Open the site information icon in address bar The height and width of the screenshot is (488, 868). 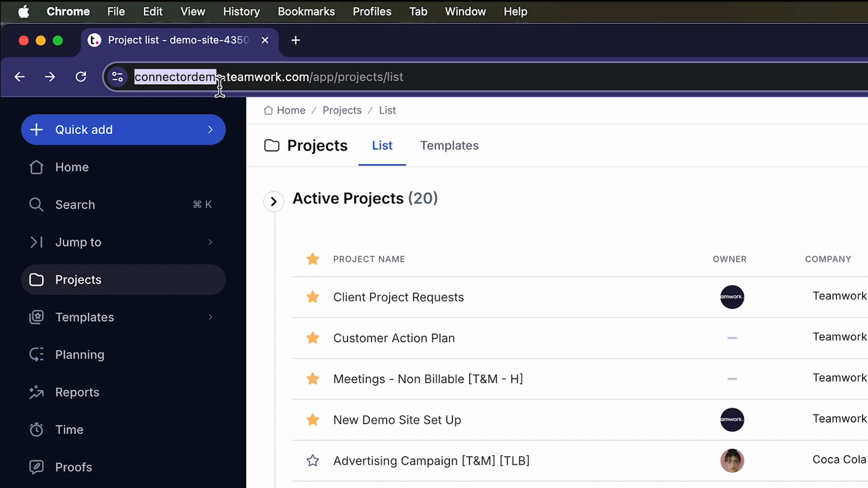tap(118, 77)
